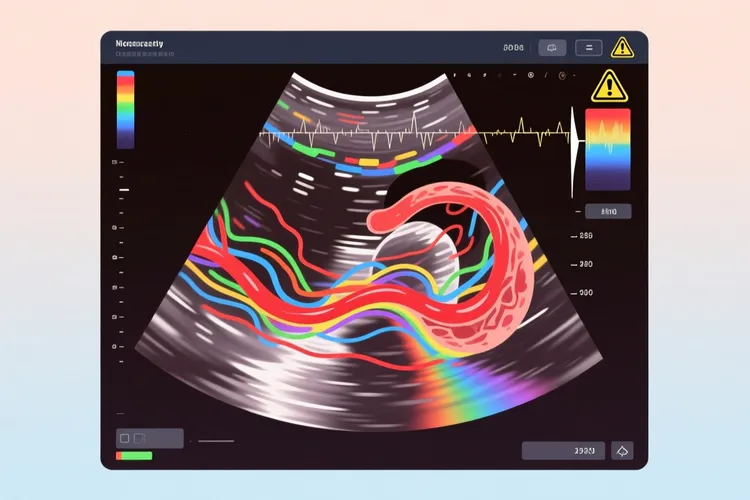Click the icon beside the bottom-left checkbox
This screenshot has width=750, height=500.
click(141, 438)
